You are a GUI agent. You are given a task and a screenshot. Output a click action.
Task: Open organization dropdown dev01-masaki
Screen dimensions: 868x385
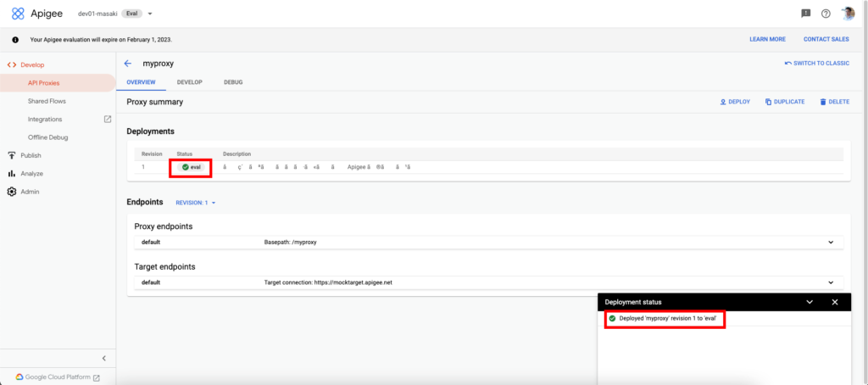[150, 14]
